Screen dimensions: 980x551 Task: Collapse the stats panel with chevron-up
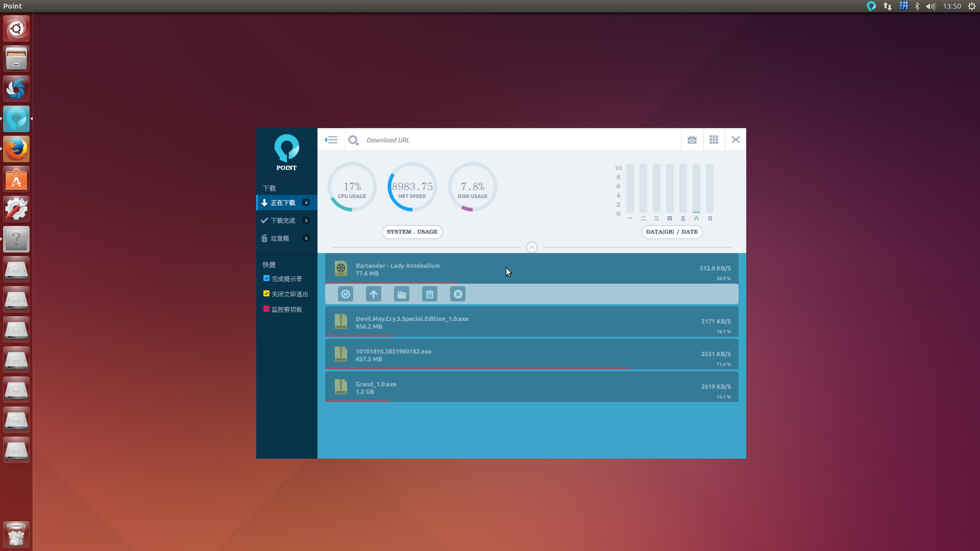[x=532, y=247]
